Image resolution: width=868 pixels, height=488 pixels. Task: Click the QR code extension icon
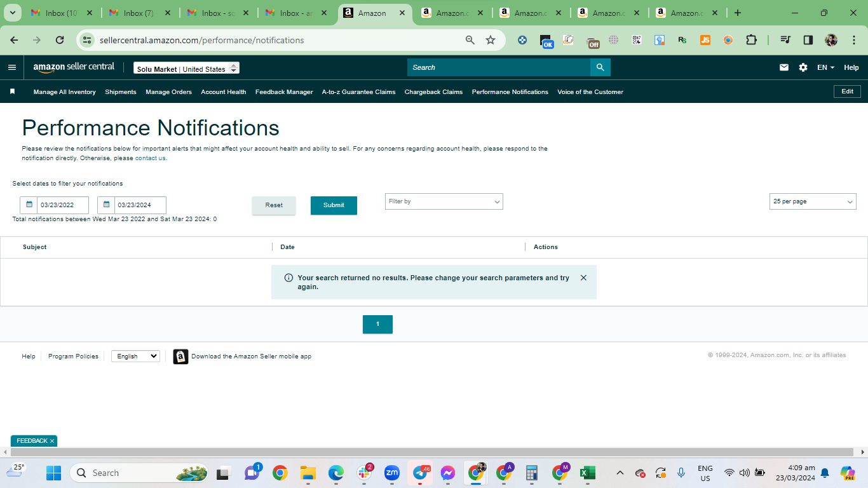pos(637,40)
